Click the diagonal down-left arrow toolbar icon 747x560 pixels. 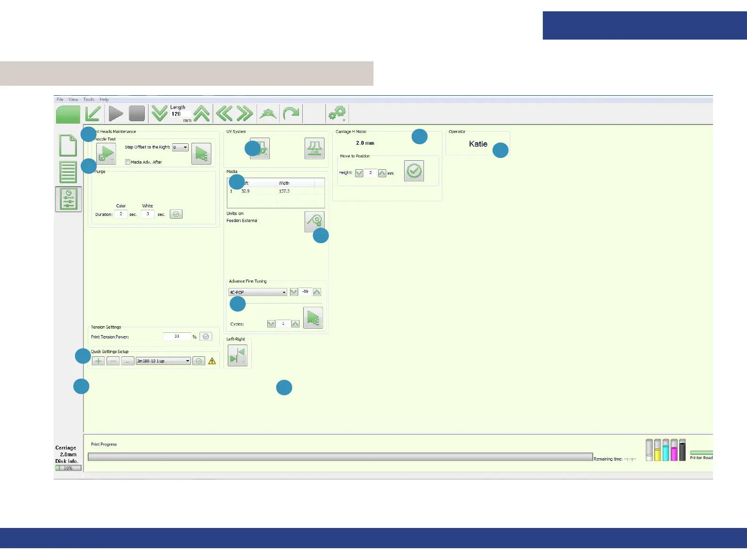[93, 114]
